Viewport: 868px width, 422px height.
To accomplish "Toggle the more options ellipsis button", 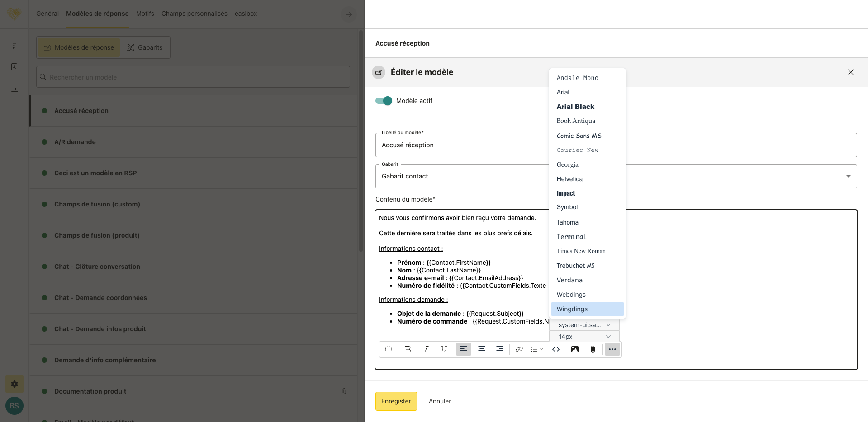I will tap(612, 349).
